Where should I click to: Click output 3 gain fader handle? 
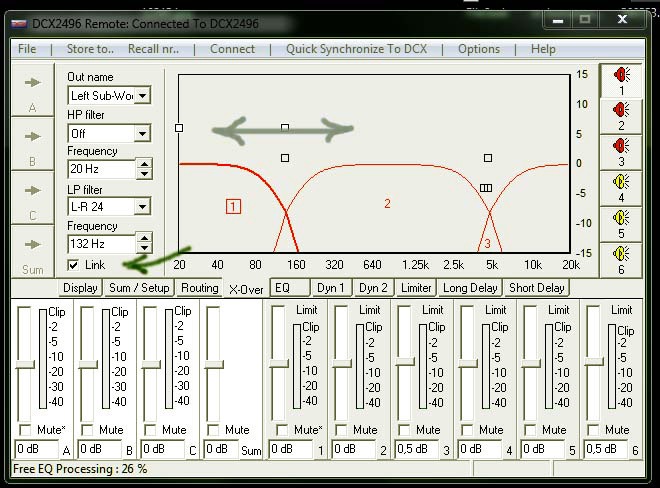coord(405,362)
